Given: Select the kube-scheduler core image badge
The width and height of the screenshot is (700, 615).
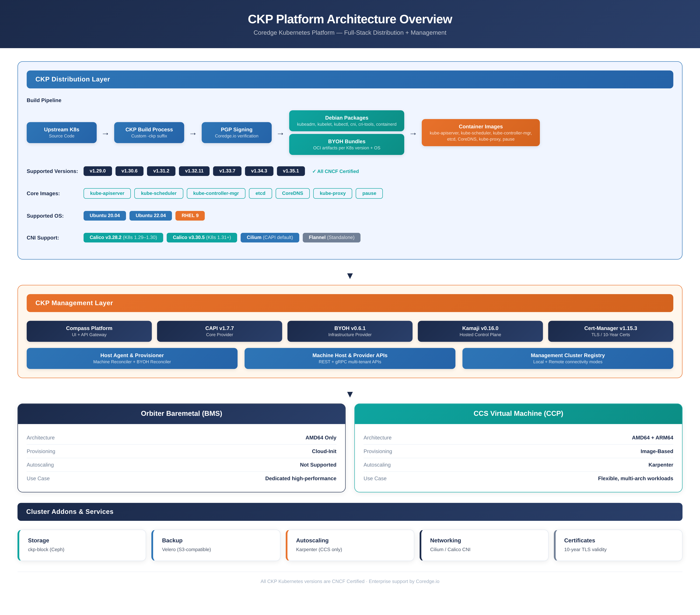Looking at the screenshot, I should click(159, 193).
